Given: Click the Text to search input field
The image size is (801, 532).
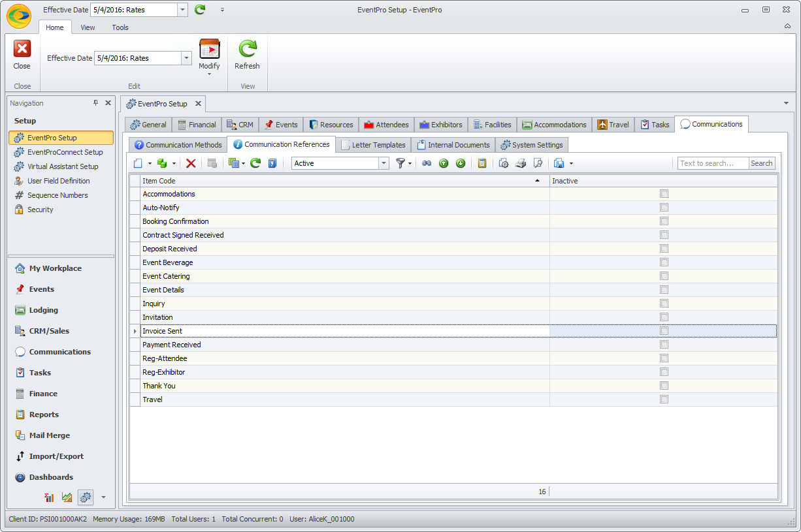Looking at the screenshot, I should click(x=713, y=163).
